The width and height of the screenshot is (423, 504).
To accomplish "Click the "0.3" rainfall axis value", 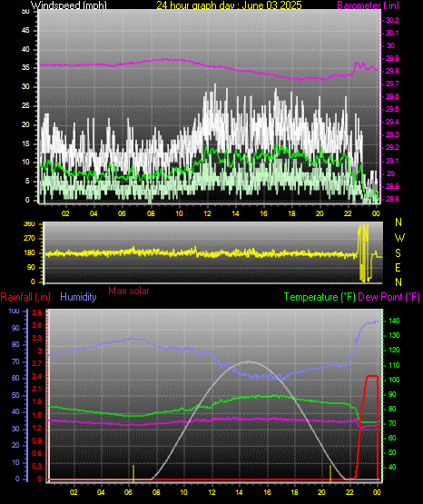I will click(x=37, y=466).
